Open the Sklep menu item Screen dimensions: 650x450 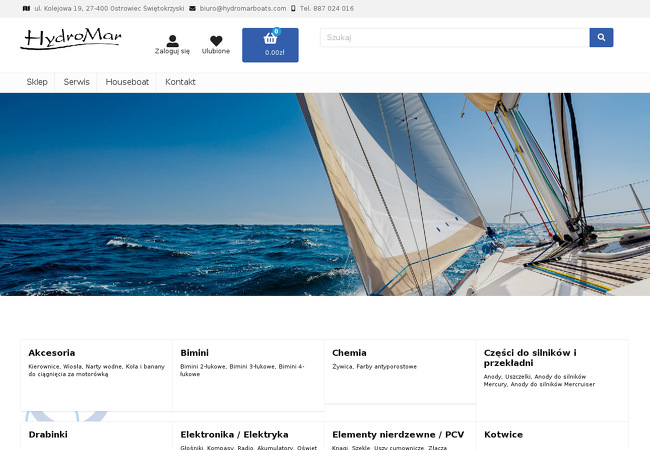[x=37, y=82]
